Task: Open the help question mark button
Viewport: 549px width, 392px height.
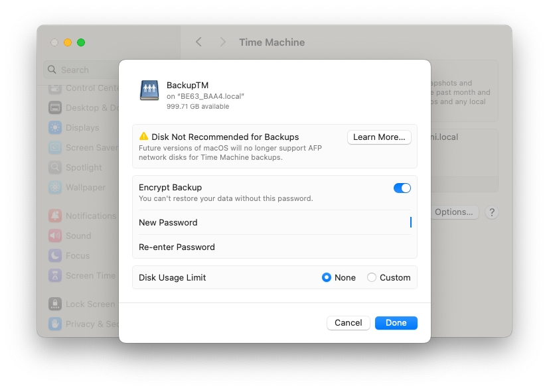Action: (492, 212)
